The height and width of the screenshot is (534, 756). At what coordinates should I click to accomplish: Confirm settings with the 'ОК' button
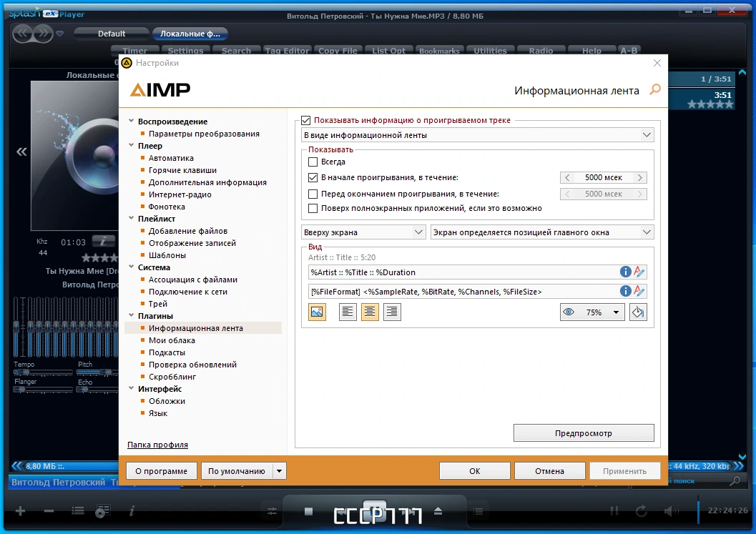[474, 471]
